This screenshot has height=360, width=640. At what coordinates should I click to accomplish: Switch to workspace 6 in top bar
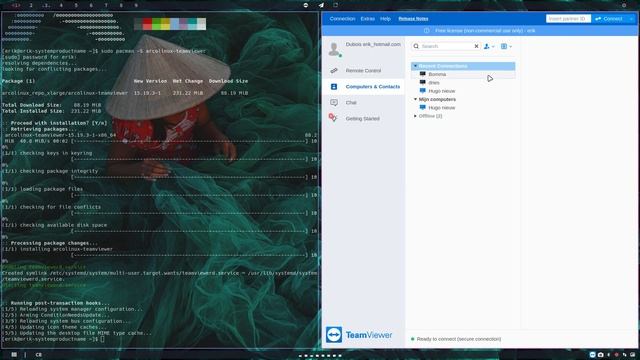tap(91, 5)
